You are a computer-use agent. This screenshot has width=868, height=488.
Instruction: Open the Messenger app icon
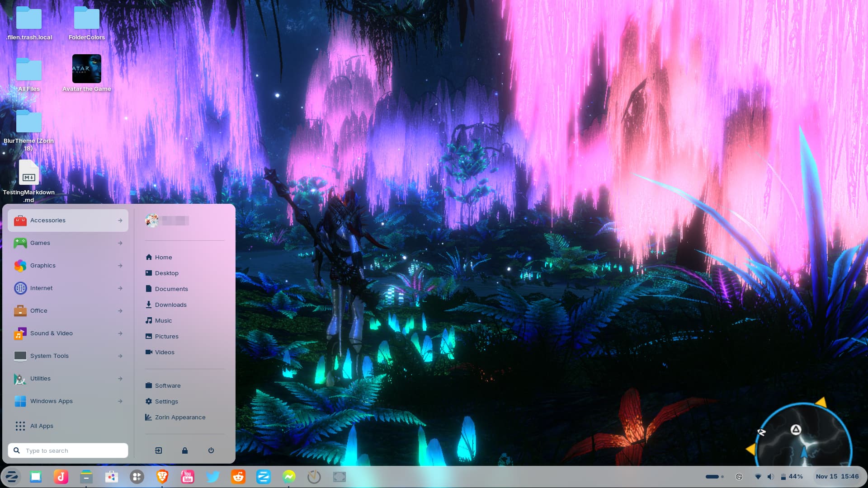[x=289, y=477]
